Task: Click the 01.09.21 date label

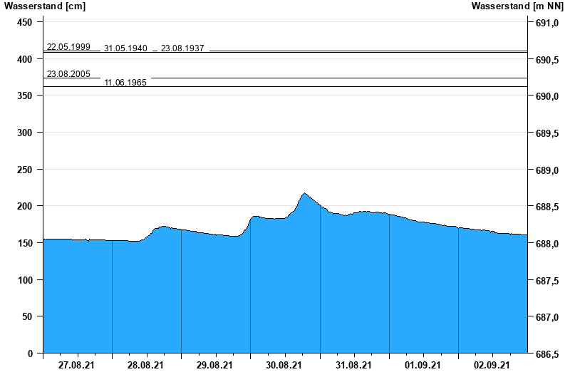Action: tap(423, 366)
